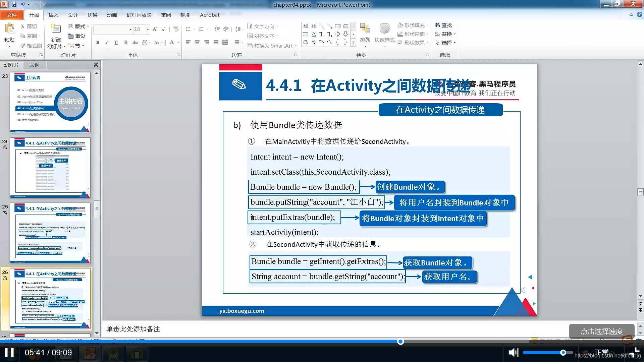Image resolution: width=644 pixels, height=362 pixels.
Task: Click the New Slide icon
Action: 56,29
